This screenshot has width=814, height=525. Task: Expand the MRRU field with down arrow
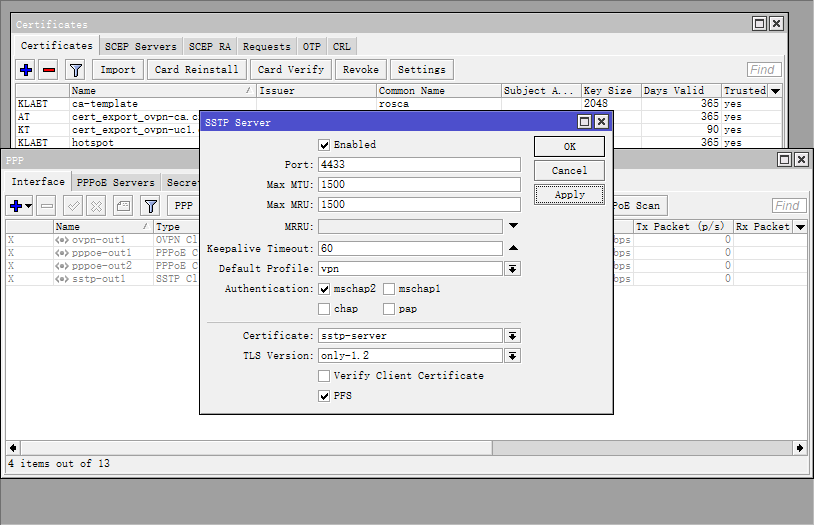coord(513,226)
